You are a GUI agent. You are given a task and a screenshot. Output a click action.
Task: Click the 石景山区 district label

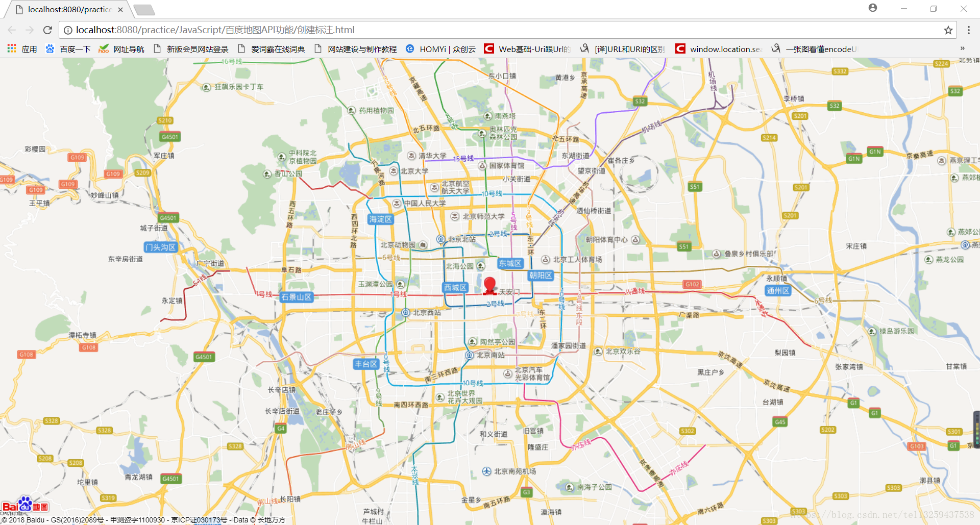(297, 297)
